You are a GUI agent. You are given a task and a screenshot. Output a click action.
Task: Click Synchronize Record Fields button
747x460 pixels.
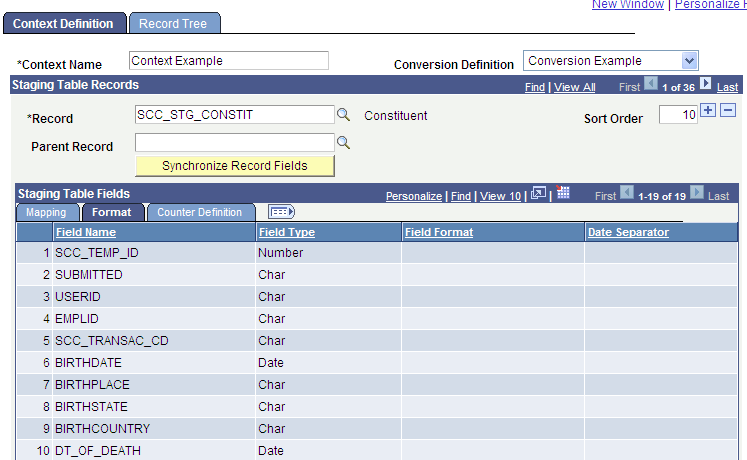point(235,166)
